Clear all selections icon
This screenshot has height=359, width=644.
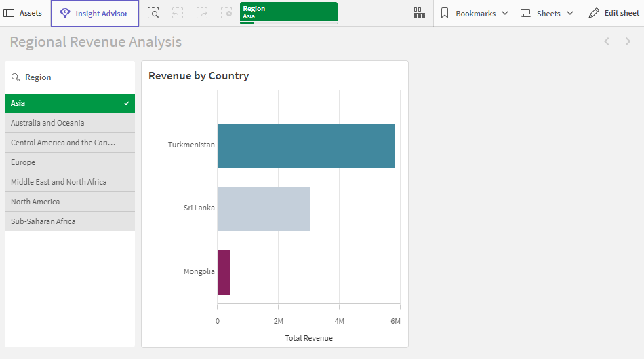226,14
